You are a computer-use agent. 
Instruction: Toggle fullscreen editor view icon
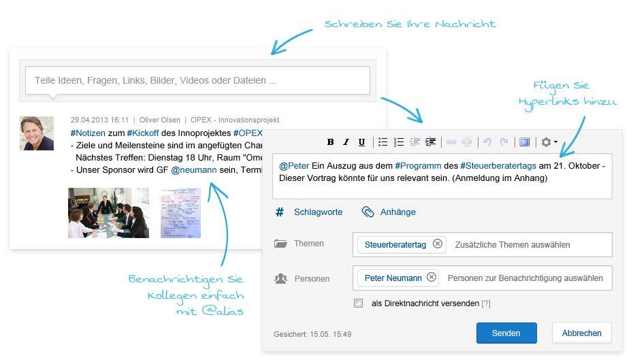coord(524,142)
